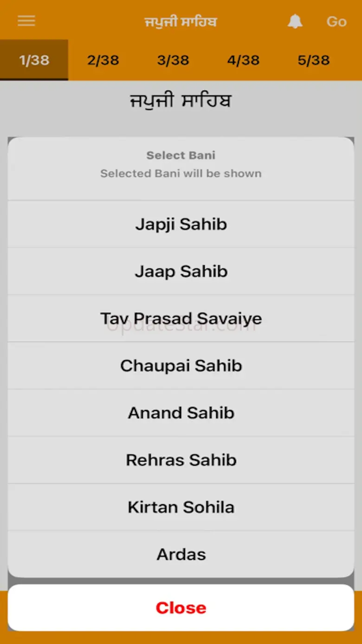Open the hamburger menu
Image resolution: width=362 pixels, height=644 pixels.
[x=26, y=21]
